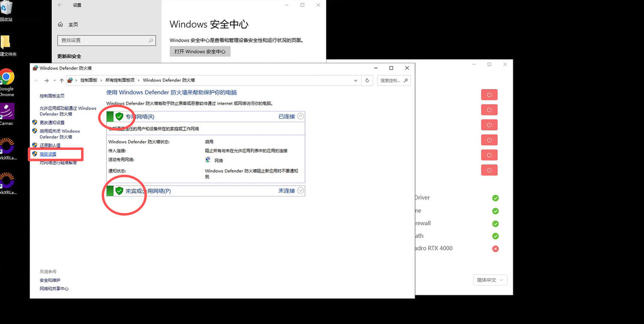Select the Windows Defender 防火墙 breadcrumb
Viewport: 644px width, 324px height.
click(x=169, y=80)
